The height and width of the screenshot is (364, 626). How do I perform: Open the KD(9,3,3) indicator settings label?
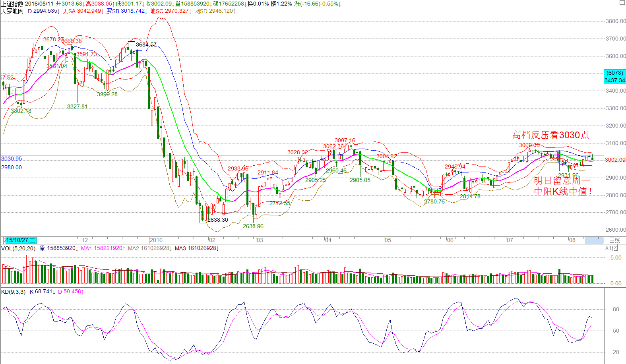[x=13, y=292]
